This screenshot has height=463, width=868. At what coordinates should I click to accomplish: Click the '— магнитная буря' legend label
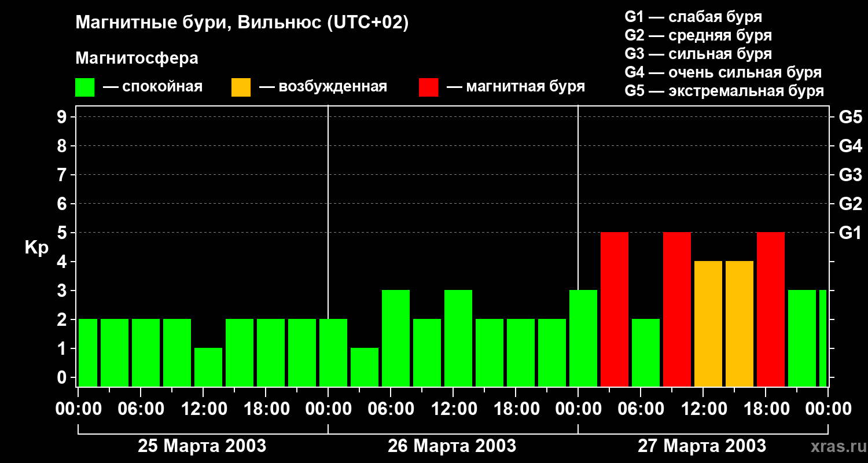[516, 87]
